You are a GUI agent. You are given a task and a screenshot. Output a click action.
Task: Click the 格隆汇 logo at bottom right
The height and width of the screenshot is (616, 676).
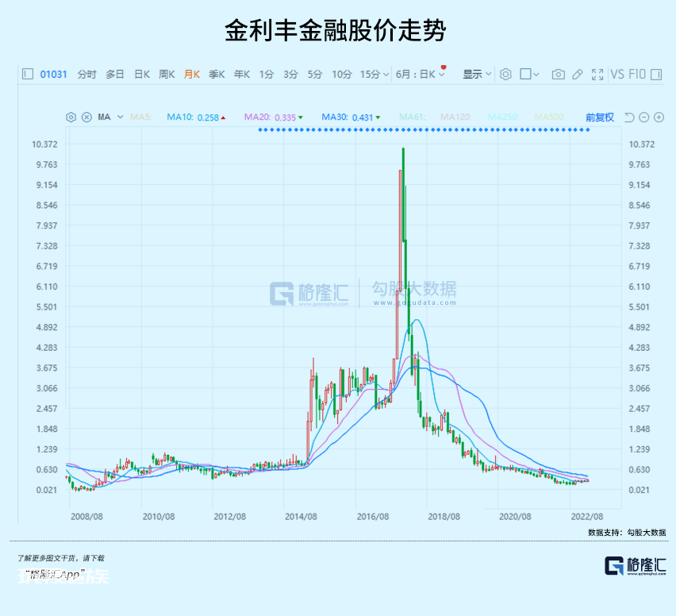[x=636, y=566]
